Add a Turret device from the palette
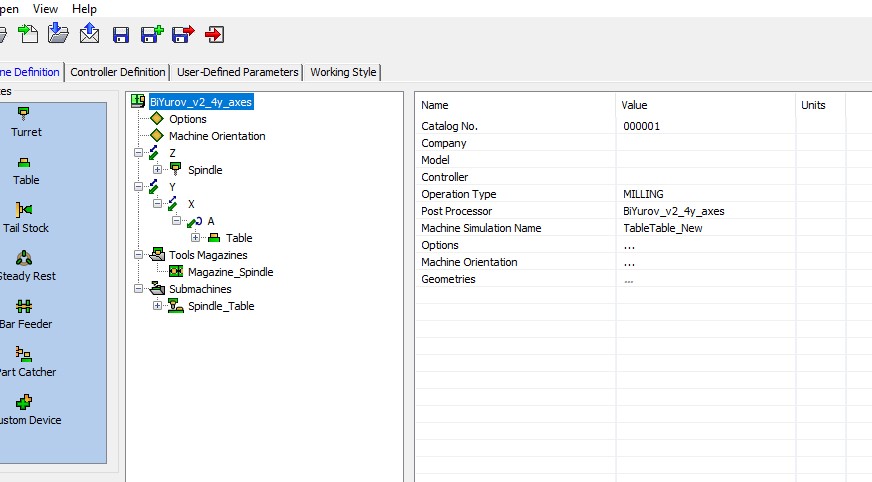This screenshot has height=482, width=872. (x=25, y=120)
